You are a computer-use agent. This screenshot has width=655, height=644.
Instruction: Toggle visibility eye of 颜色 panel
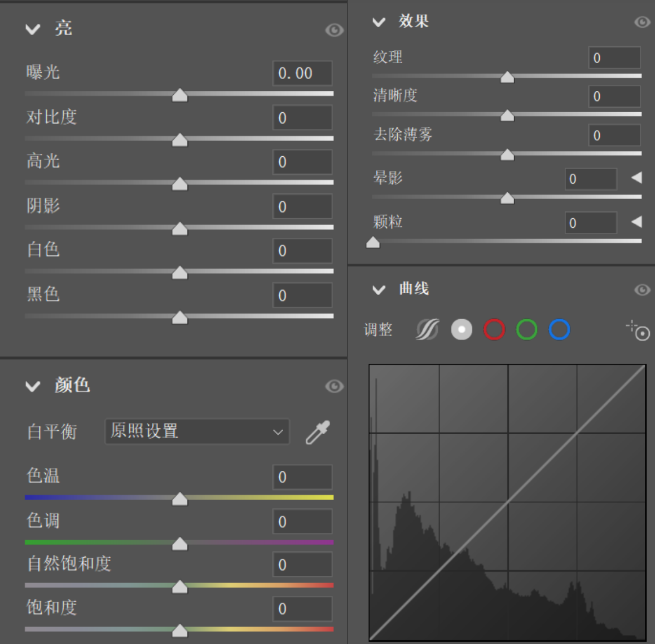coord(334,386)
